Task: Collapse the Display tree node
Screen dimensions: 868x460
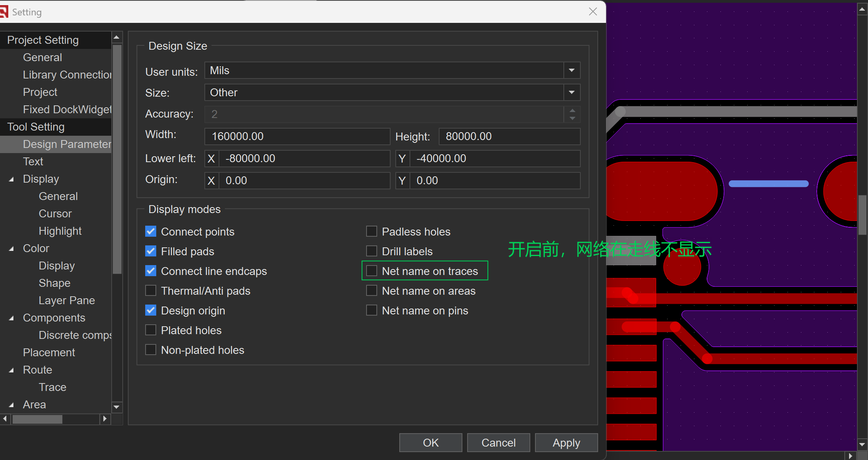Action: pyautogui.click(x=11, y=179)
